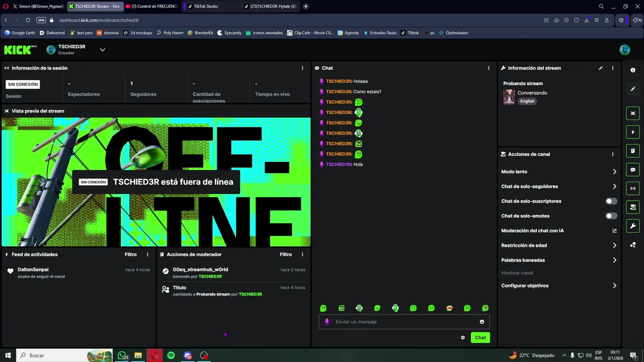Open Información de la sesión three-dot menu
The height and width of the screenshot is (362, 644).
tap(302, 68)
